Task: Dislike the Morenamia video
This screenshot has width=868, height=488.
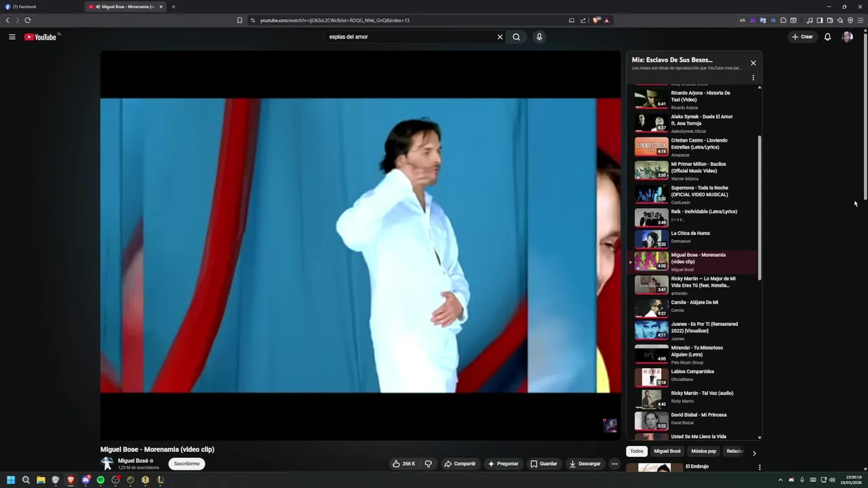Action: (x=428, y=464)
